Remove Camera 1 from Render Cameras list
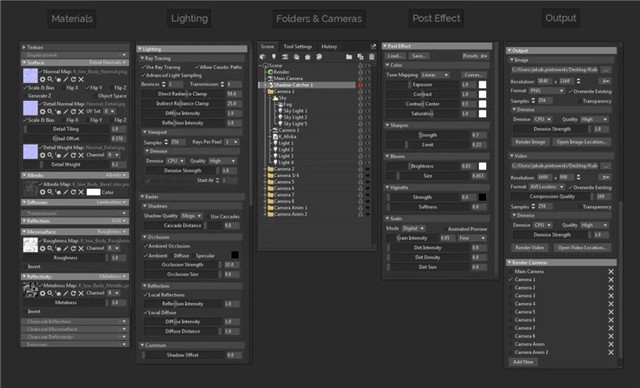 point(611,279)
